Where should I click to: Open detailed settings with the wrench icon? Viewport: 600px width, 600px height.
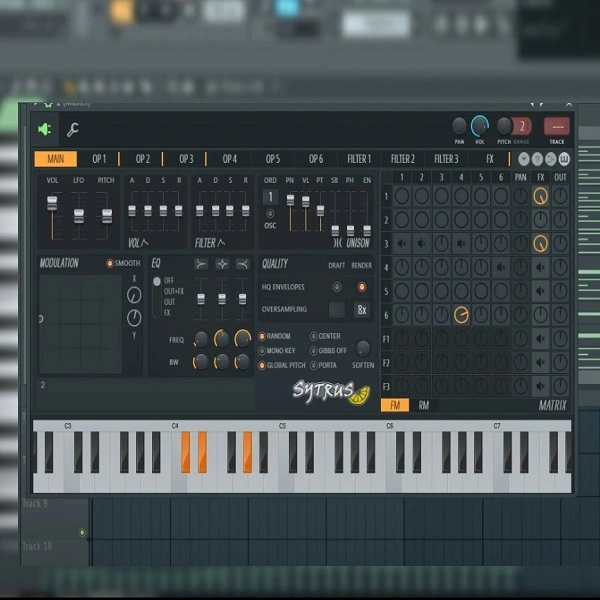[72, 130]
